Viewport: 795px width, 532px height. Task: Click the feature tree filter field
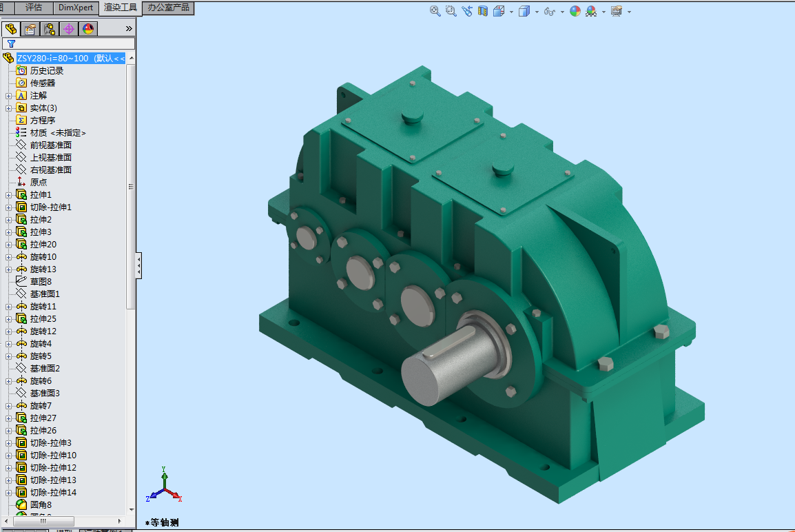tap(68, 43)
